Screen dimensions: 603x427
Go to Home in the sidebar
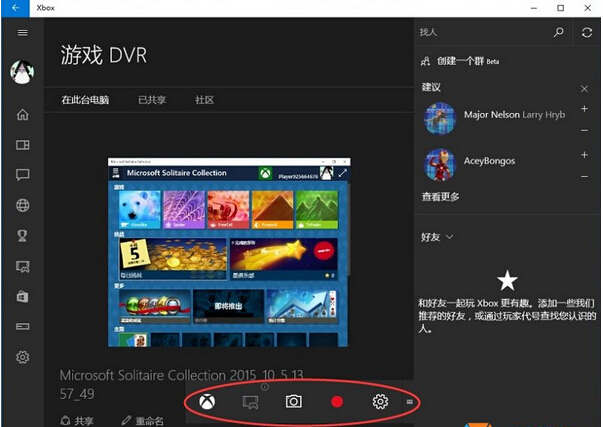click(22, 114)
